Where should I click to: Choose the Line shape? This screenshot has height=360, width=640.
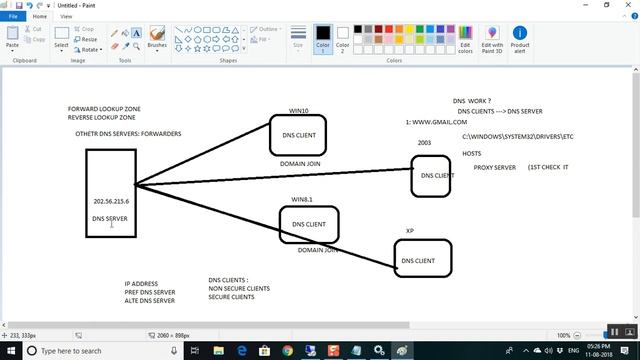tap(179, 30)
